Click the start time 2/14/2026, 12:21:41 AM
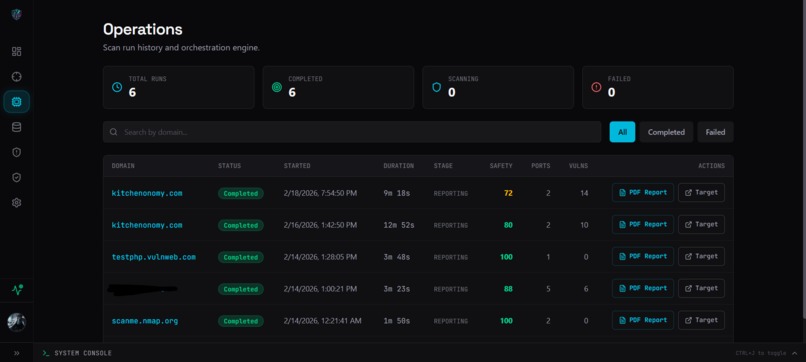The height and width of the screenshot is (362, 806). [x=322, y=321]
